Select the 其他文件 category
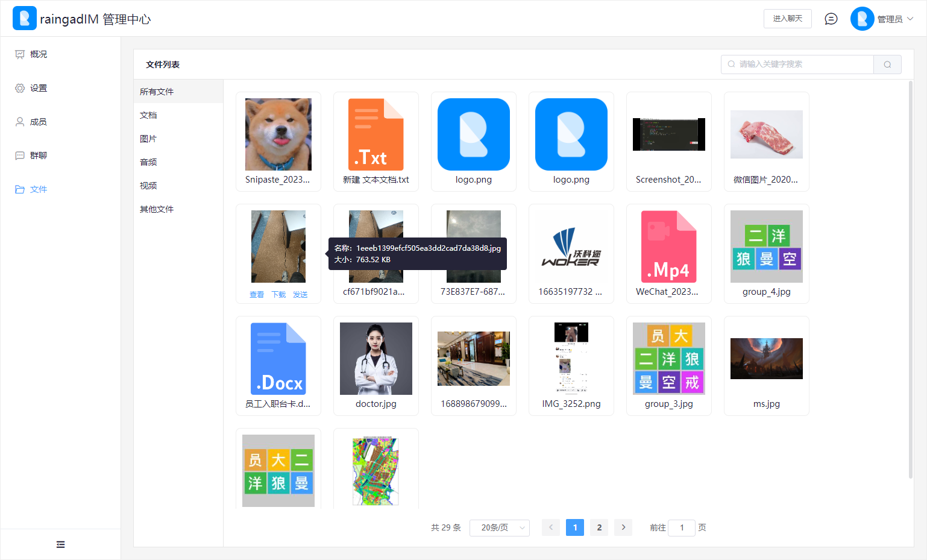The width and height of the screenshot is (927, 560). click(178, 209)
